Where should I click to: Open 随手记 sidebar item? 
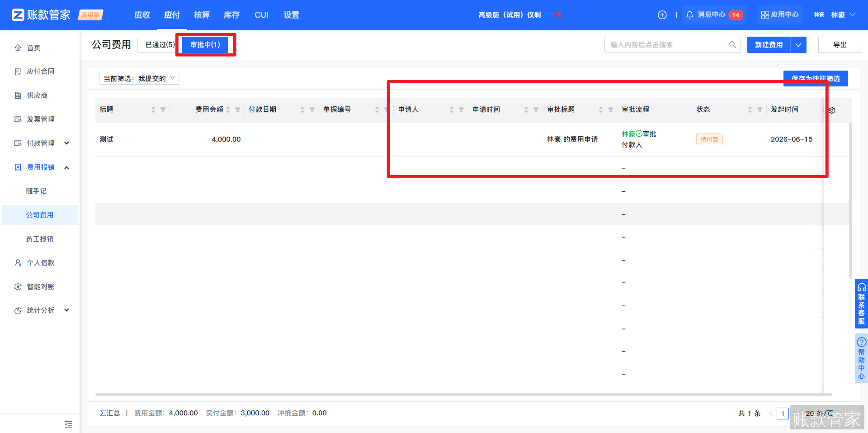point(36,191)
